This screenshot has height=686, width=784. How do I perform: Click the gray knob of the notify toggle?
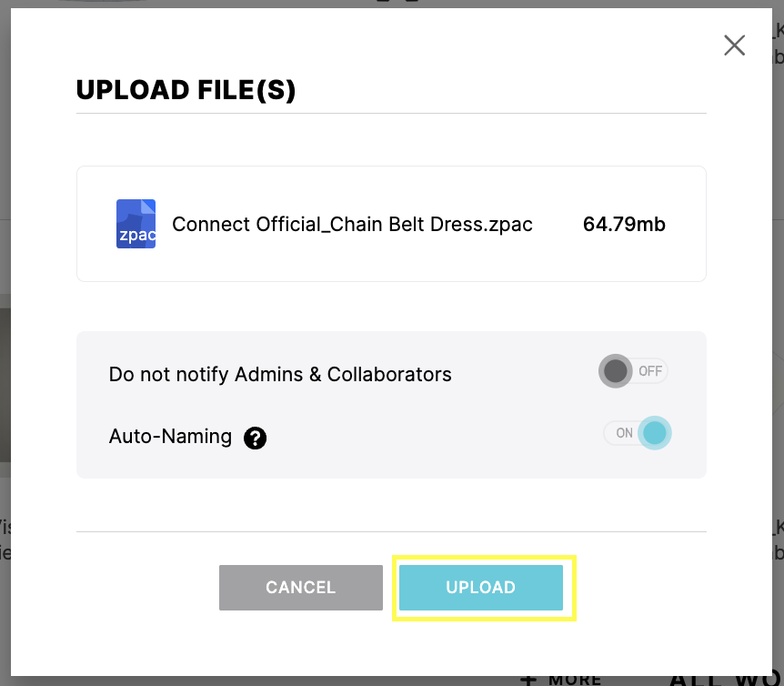click(616, 371)
